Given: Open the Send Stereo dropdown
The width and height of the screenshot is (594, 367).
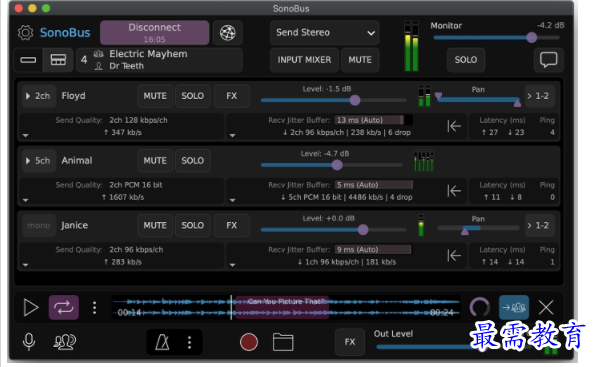Looking at the screenshot, I should tap(325, 33).
